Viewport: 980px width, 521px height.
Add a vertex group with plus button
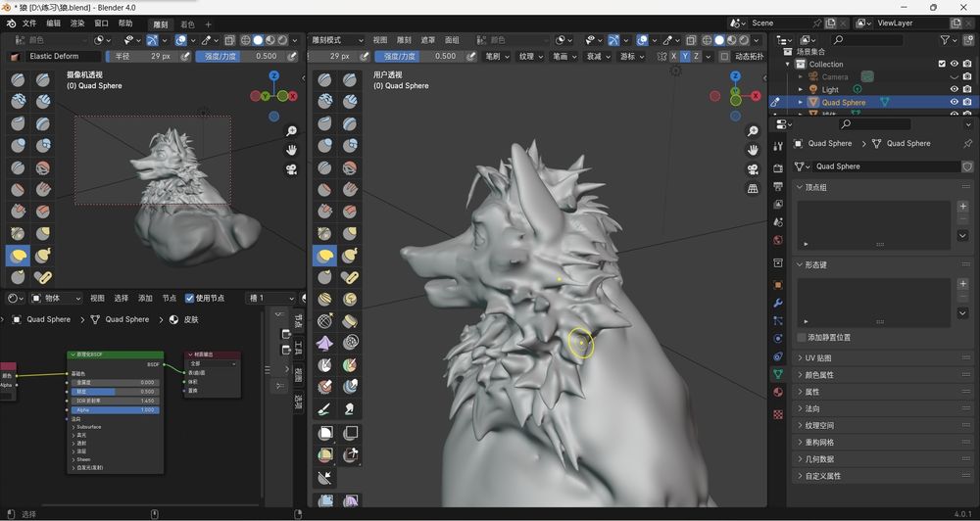pyautogui.click(x=962, y=207)
